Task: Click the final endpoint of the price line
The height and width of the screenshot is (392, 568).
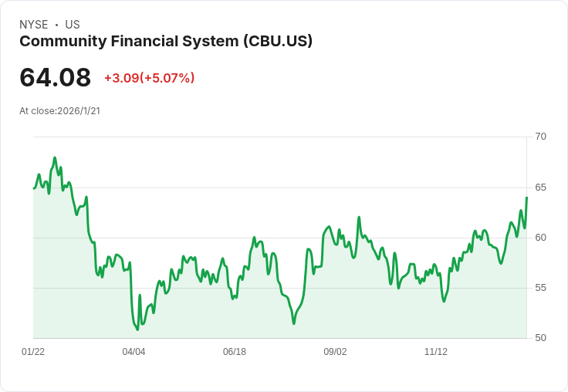Action: coord(526,198)
